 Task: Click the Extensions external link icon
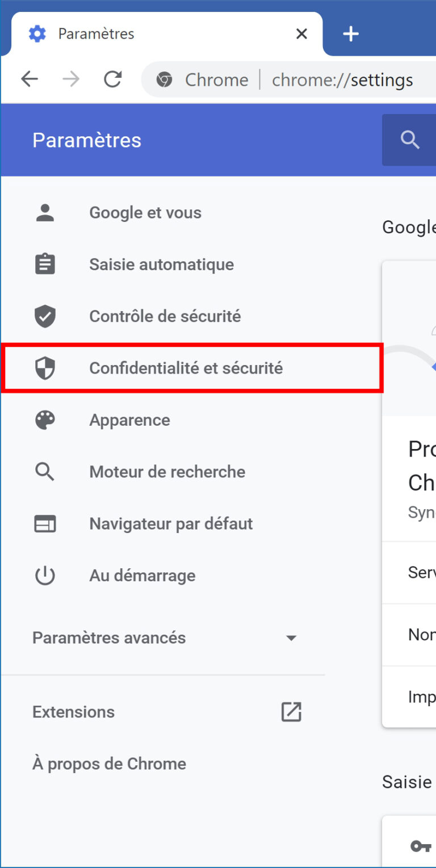coord(291,712)
